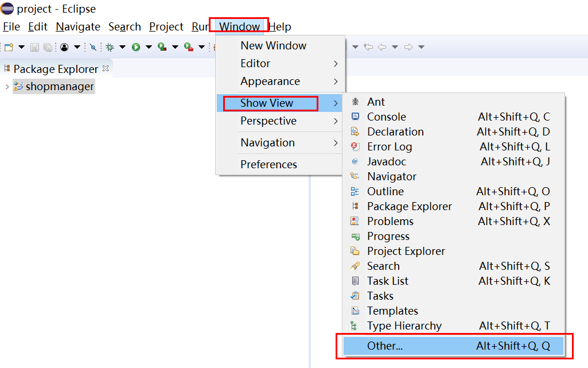Viewport: 588px width, 368px height.
Task: Click the Coverage run icon
Action: point(162,47)
